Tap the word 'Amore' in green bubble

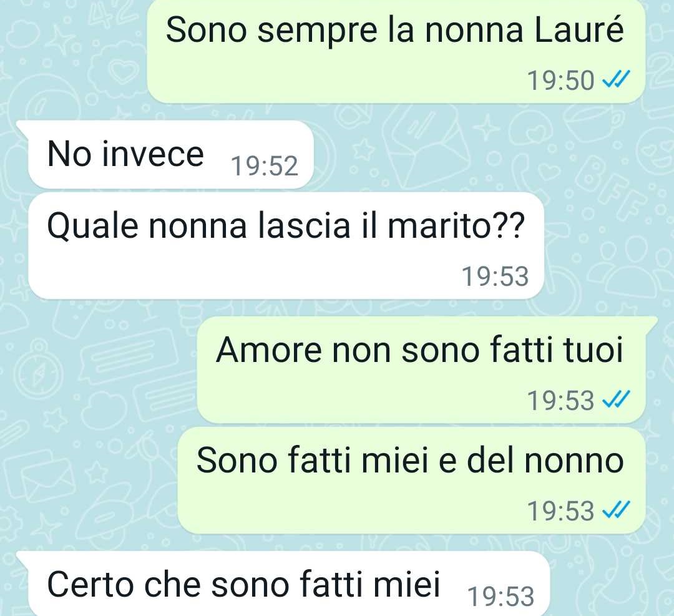coord(269,350)
